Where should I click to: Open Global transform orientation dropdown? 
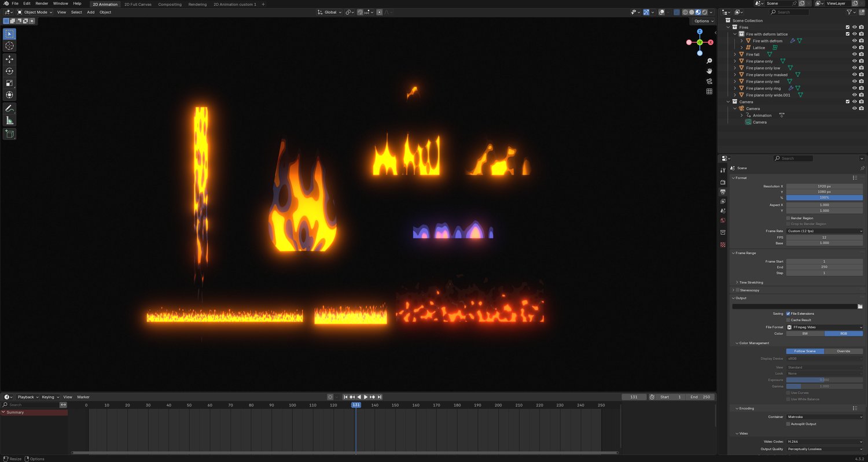330,12
